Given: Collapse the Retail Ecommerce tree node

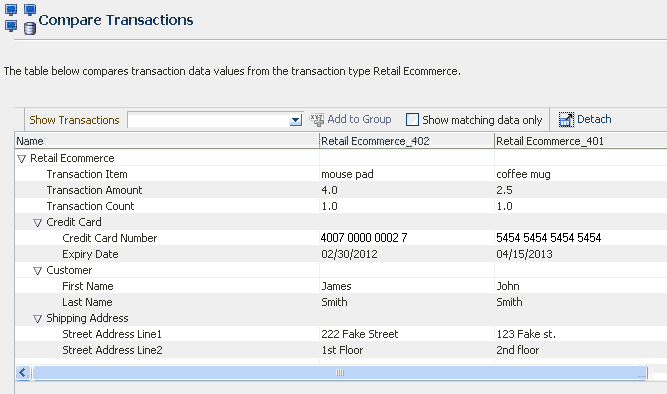Looking at the screenshot, I should [x=21, y=159].
